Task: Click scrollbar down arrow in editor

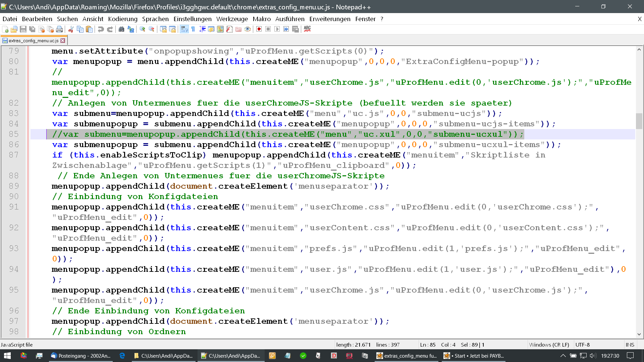Action: [639, 334]
